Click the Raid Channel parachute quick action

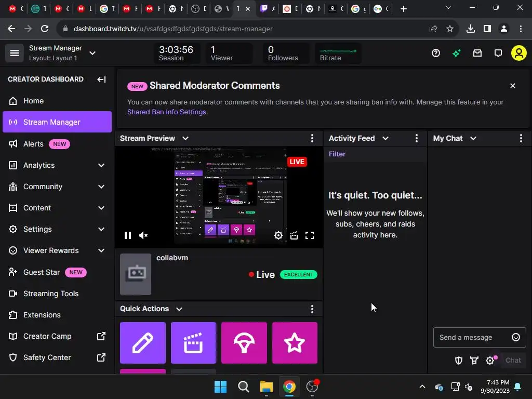pos(244,343)
